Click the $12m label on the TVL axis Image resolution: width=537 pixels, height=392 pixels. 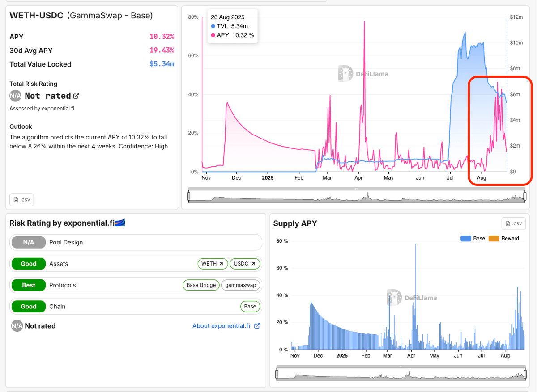[516, 17]
